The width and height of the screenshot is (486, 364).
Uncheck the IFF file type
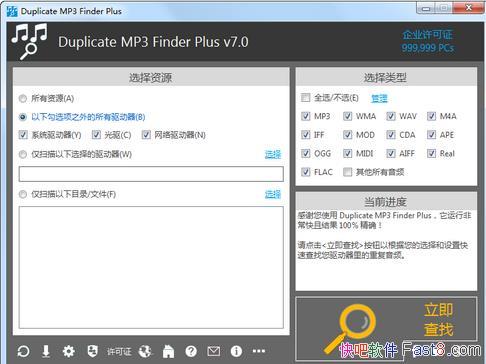pos(305,135)
